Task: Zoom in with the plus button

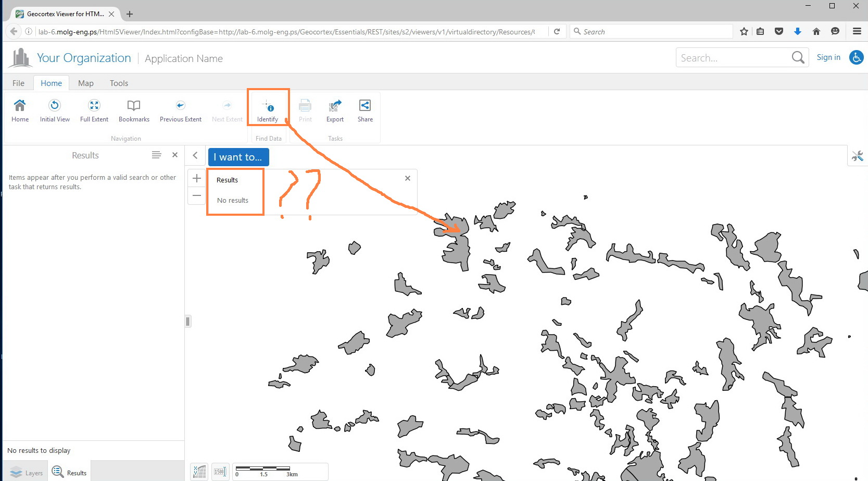Action: (x=197, y=178)
